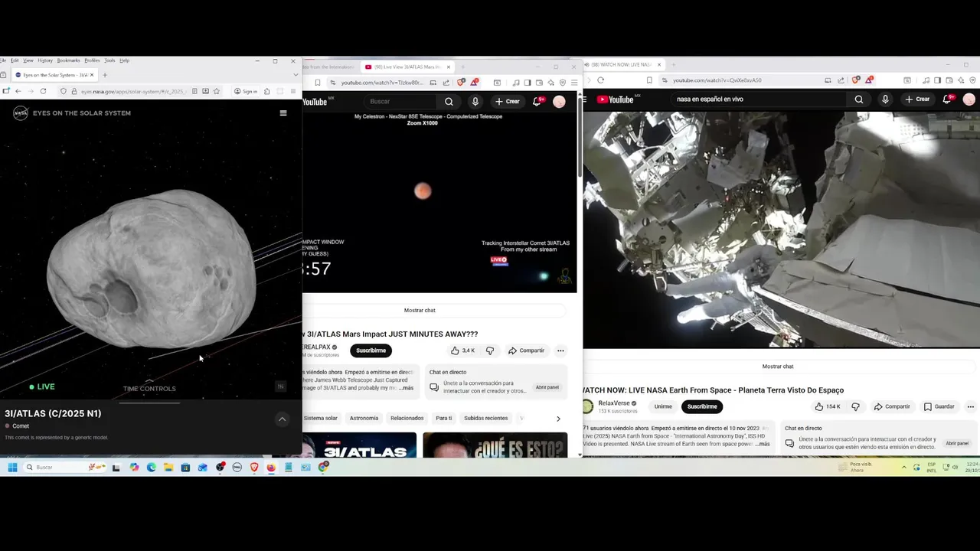Open the ¿QUÉ ES ESTO? video thumbnail
Viewport: 980px width, 551px height.
click(x=495, y=445)
